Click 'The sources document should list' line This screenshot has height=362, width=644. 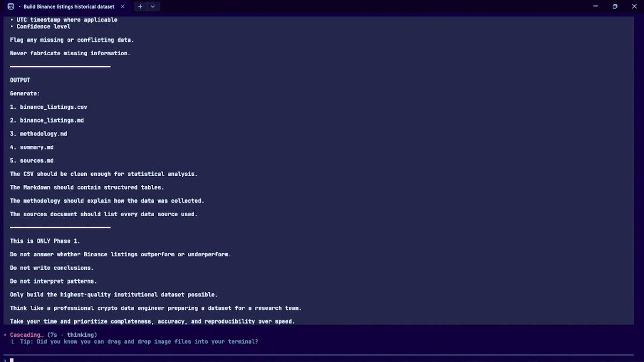(x=104, y=214)
